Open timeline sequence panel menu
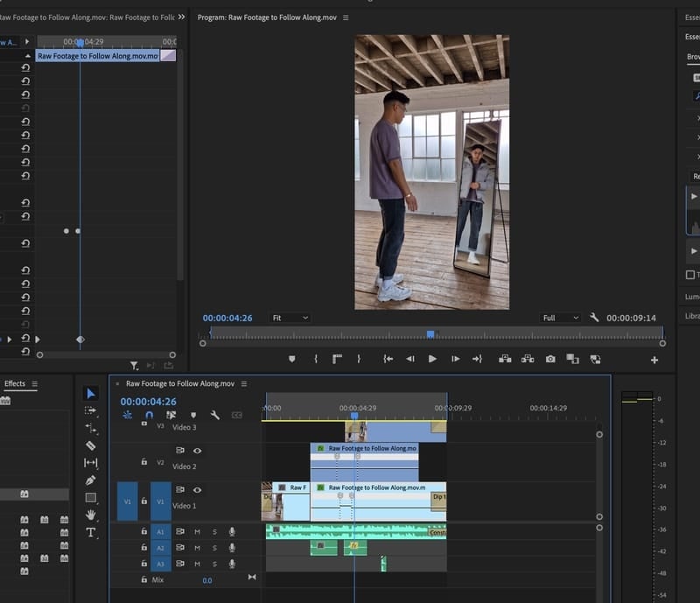This screenshot has width=700, height=603. point(244,383)
